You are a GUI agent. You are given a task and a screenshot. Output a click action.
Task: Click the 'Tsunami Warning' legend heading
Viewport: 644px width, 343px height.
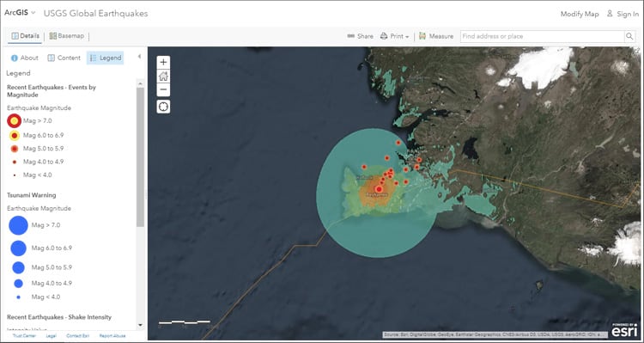31,195
